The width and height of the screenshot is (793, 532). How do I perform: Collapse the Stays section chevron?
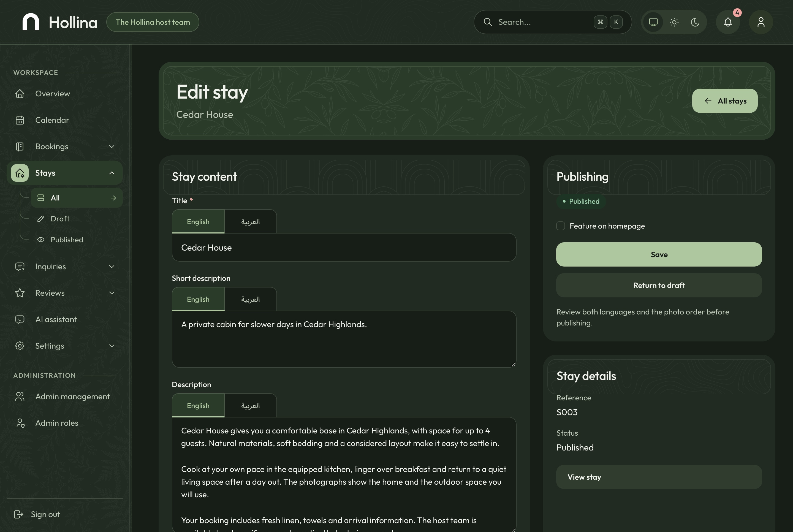click(x=112, y=173)
